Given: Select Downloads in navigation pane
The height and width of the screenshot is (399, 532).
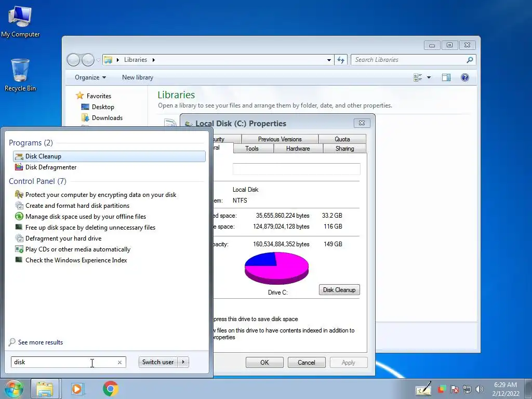Looking at the screenshot, I should pos(102,118).
